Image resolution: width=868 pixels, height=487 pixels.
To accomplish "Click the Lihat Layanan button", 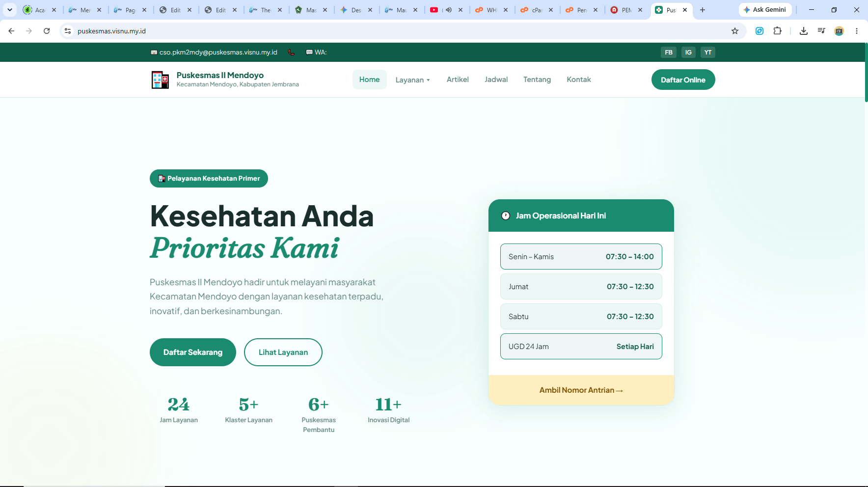I will coord(283,352).
